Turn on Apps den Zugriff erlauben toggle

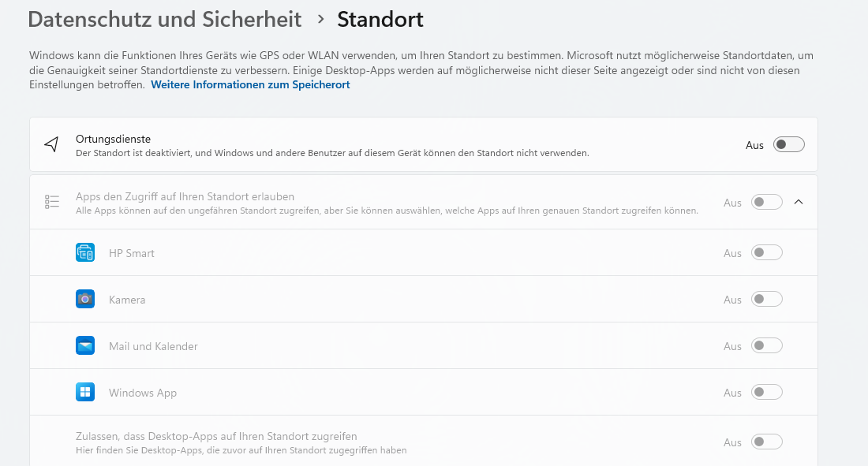tap(766, 203)
